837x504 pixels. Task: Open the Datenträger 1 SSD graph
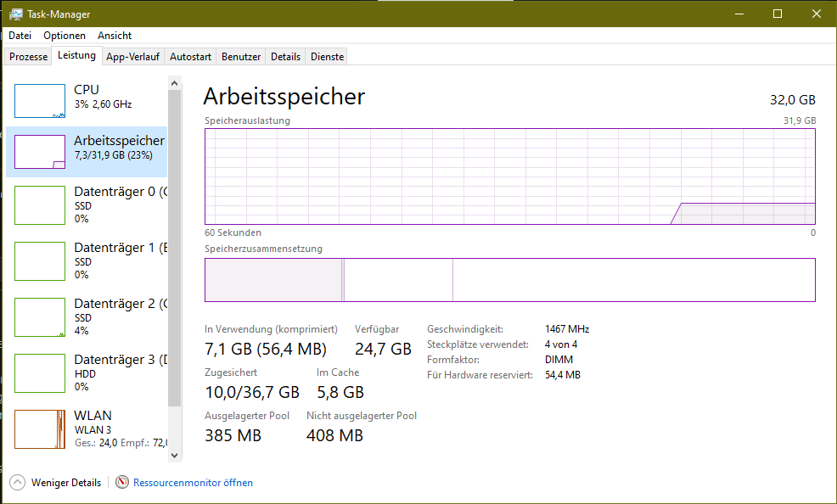40,261
